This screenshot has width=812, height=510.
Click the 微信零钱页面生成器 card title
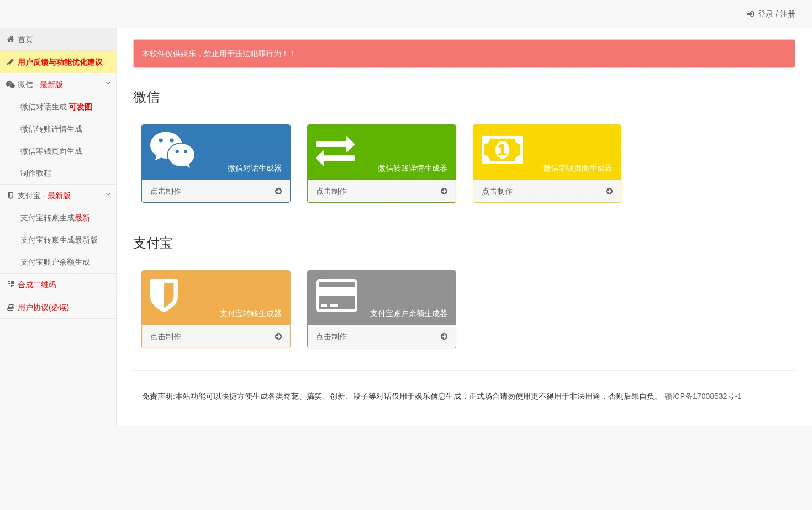pos(578,168)
